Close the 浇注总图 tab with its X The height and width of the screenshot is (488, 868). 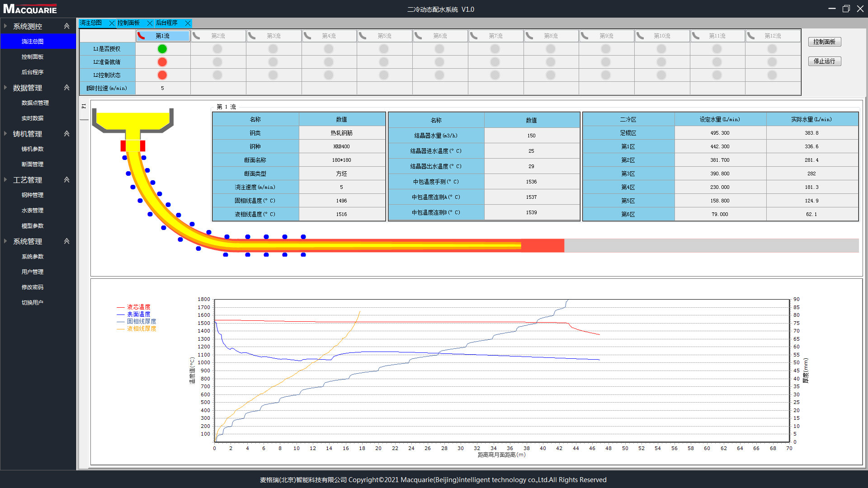coord(112,23)
